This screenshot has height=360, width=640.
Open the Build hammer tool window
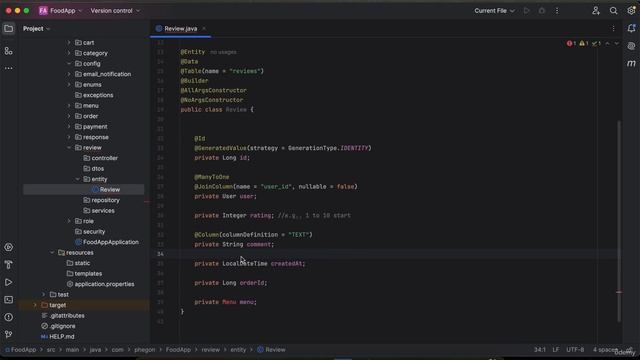tap(9, 265)
